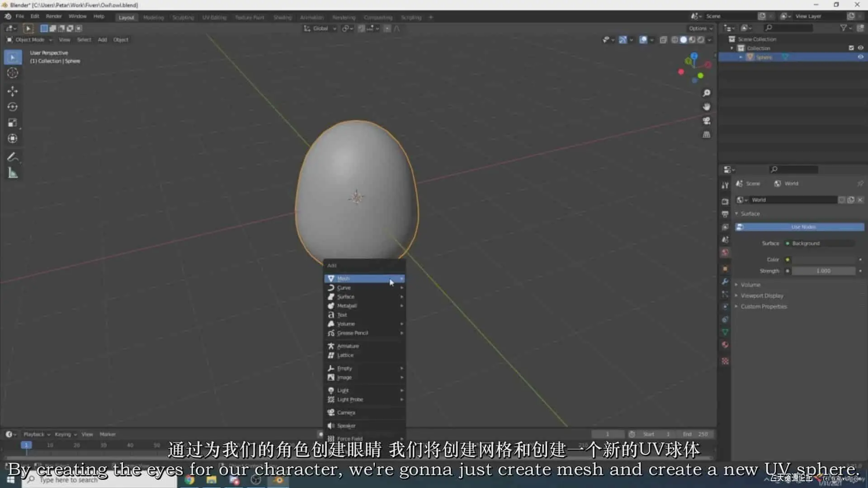
Task: Expand the Viewport Display panel
Action: pos(762,296)
